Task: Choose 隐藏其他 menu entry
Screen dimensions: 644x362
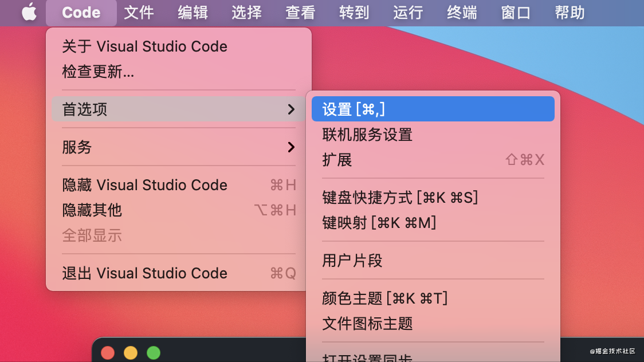Action: click(179, 210)
